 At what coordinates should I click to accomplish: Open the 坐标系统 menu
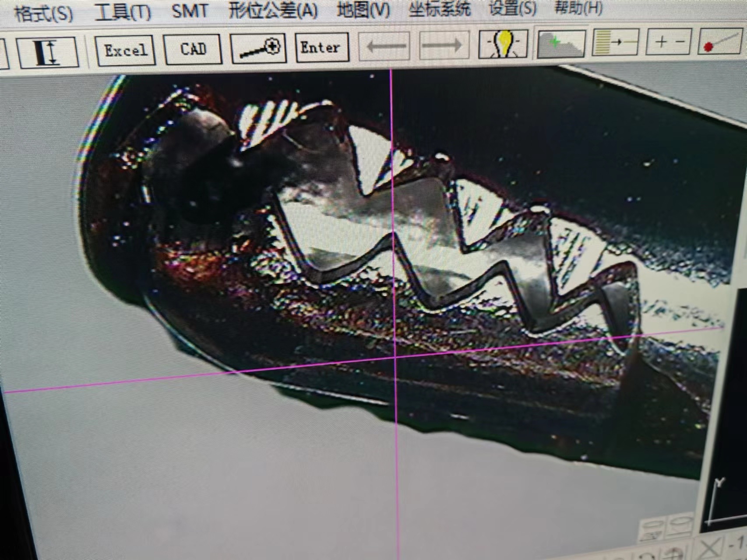(439, 9)
